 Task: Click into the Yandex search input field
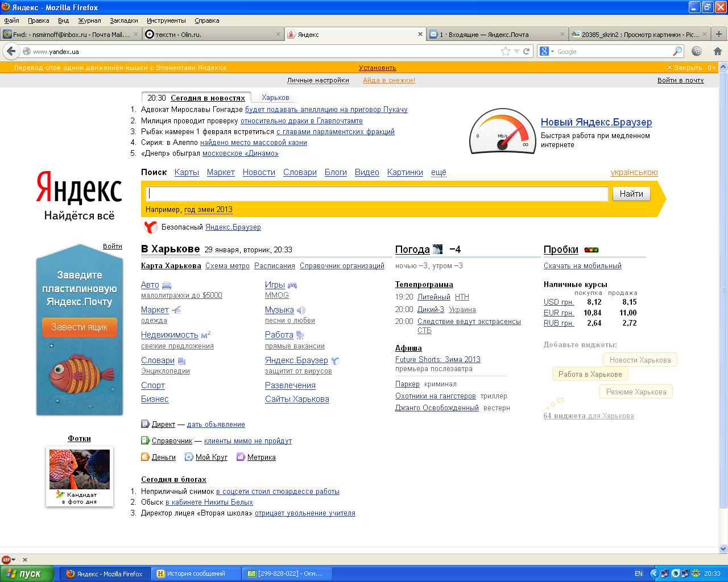tap(377, 194)
